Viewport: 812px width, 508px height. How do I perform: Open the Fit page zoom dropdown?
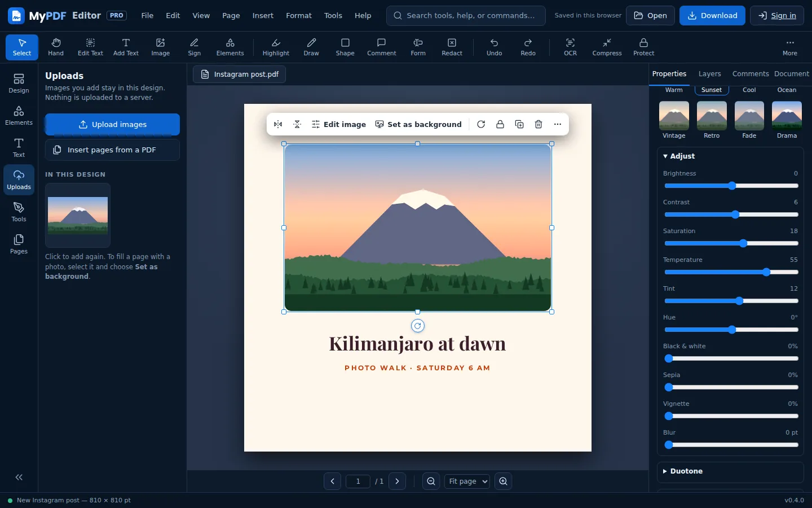pos(467,481)
